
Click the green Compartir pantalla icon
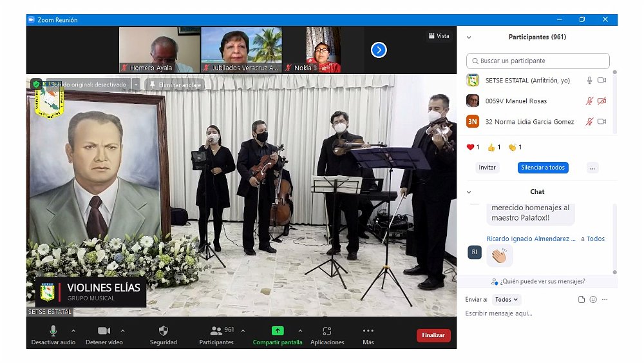pyautogui.click(x=278, y=331)
